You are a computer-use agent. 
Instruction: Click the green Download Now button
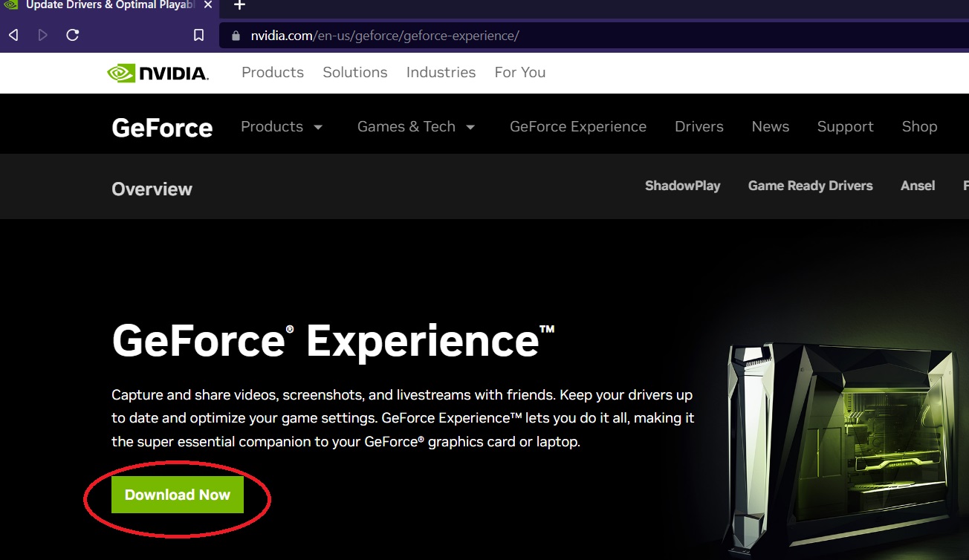178,495
